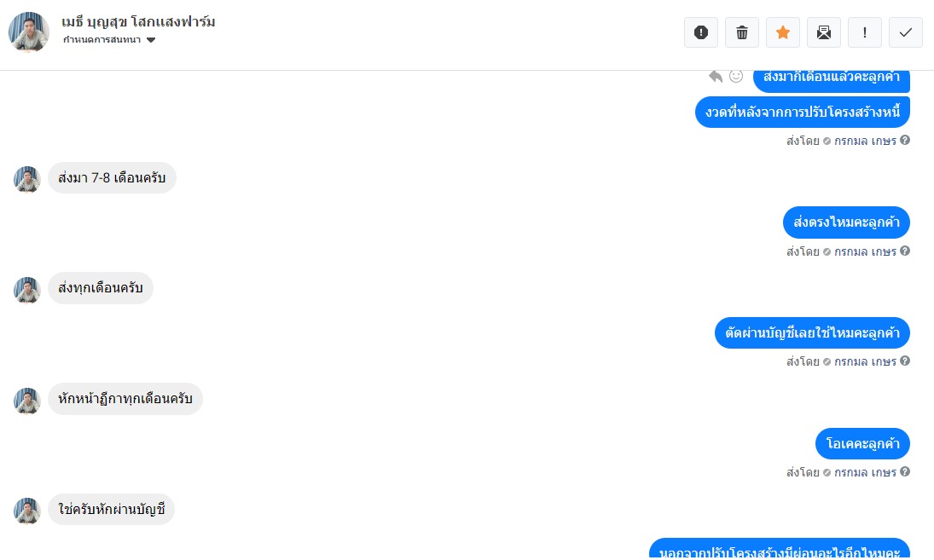Click avatar beside ใช่ครับหักผ่านบัญชี message
934x560 pixels.
[x=26, y=511]
